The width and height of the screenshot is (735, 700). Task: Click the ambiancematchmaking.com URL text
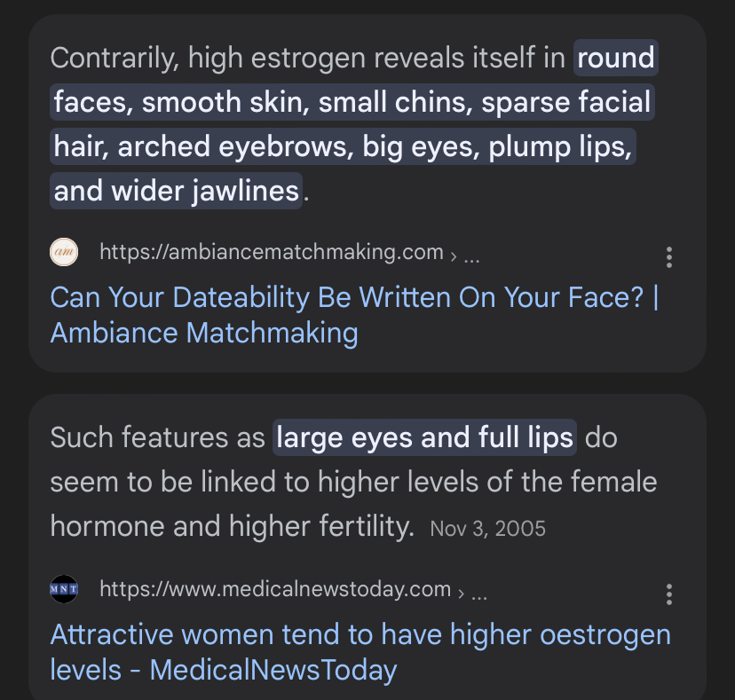pos(271,252)
